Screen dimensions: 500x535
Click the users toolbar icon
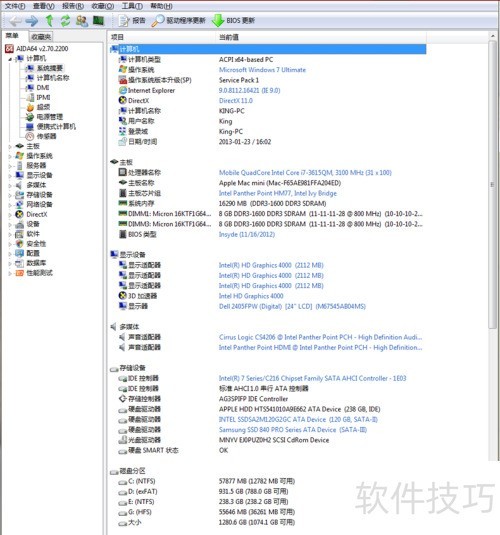(x=82, y=21)
